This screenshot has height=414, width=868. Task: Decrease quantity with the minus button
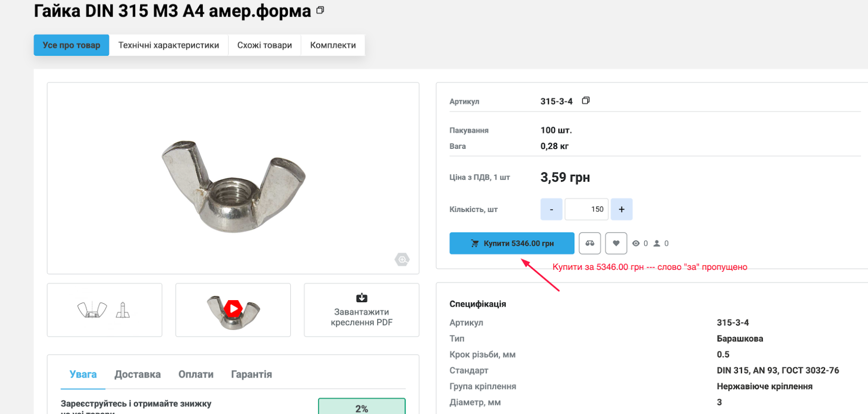(551, 210)
